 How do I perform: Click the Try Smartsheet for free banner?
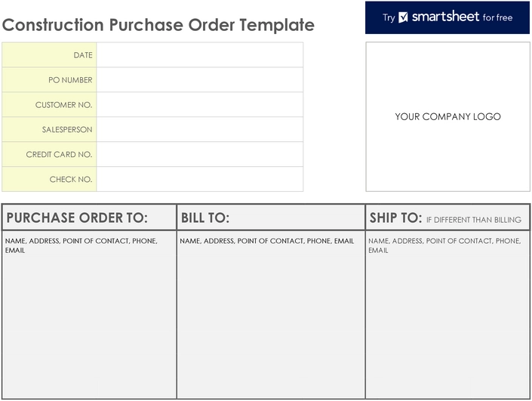[447, 17]
